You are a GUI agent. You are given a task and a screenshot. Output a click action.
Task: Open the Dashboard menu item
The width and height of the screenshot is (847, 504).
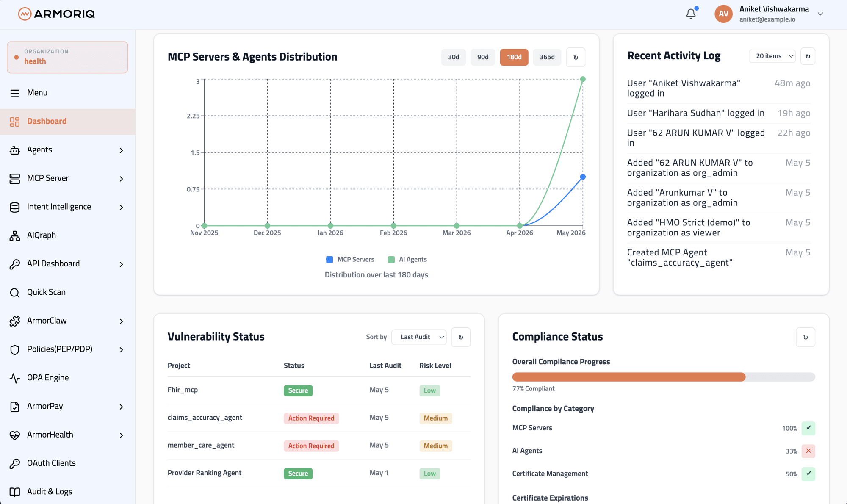point(68,122)
